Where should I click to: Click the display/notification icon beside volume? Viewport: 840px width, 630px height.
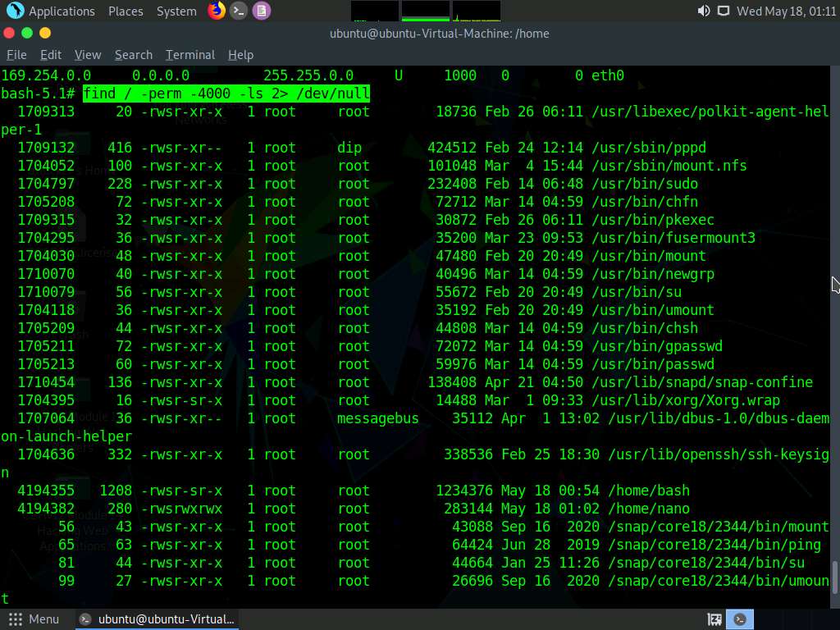723,11
